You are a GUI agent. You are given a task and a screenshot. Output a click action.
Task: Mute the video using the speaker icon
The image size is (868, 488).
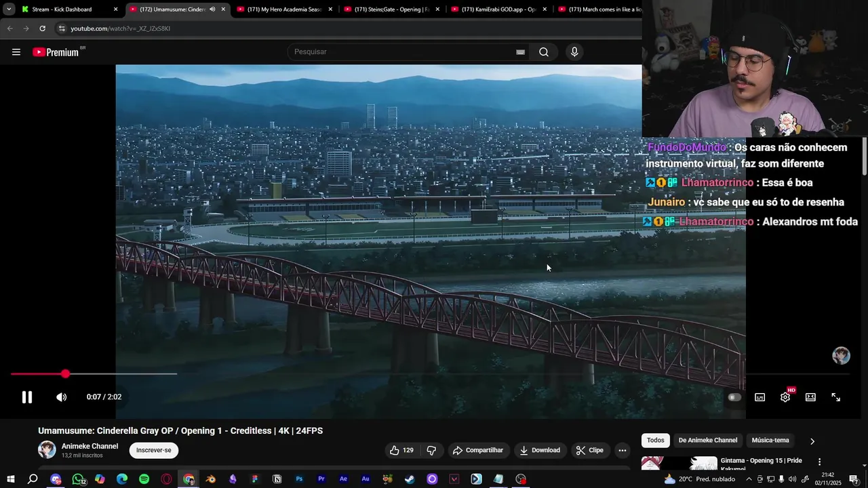pos(61,397)
